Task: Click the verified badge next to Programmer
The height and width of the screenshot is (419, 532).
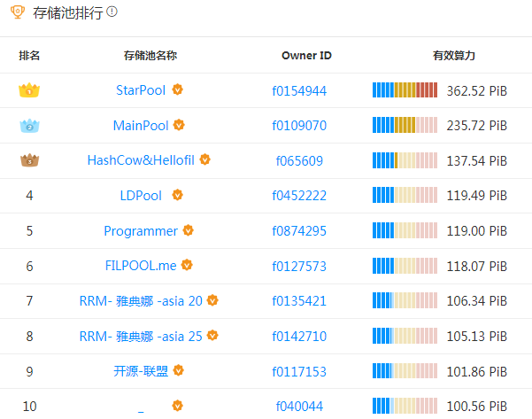Action: [x=188, y=230]
